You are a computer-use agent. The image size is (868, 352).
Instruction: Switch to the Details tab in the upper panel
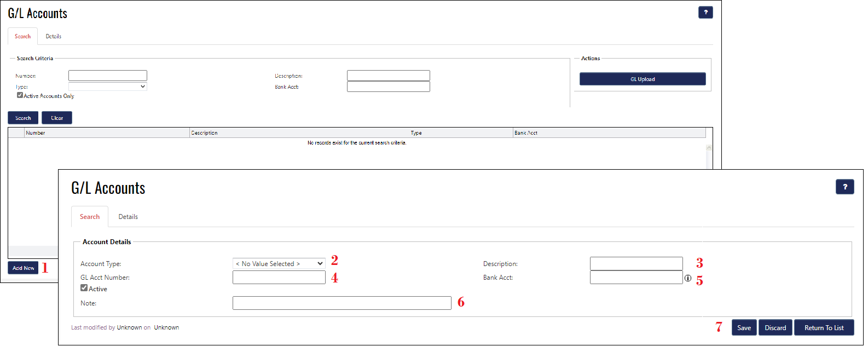tap(54, 37)
